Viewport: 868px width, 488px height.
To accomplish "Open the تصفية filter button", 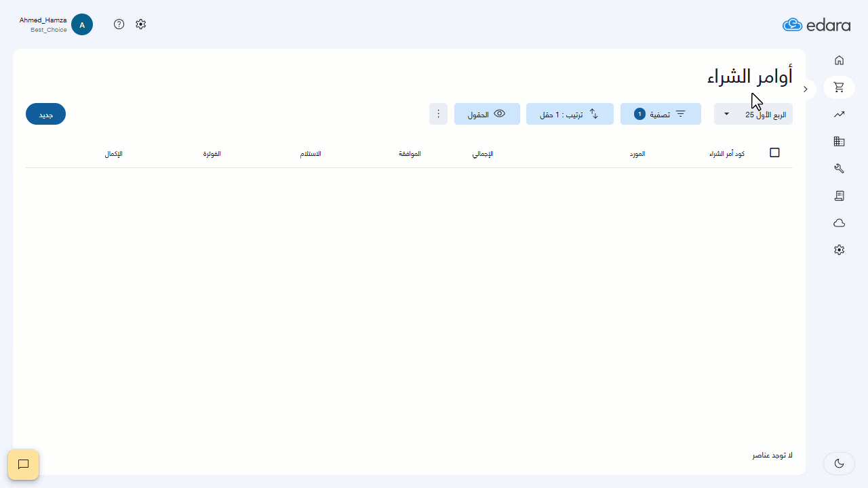I will point(660,114).
